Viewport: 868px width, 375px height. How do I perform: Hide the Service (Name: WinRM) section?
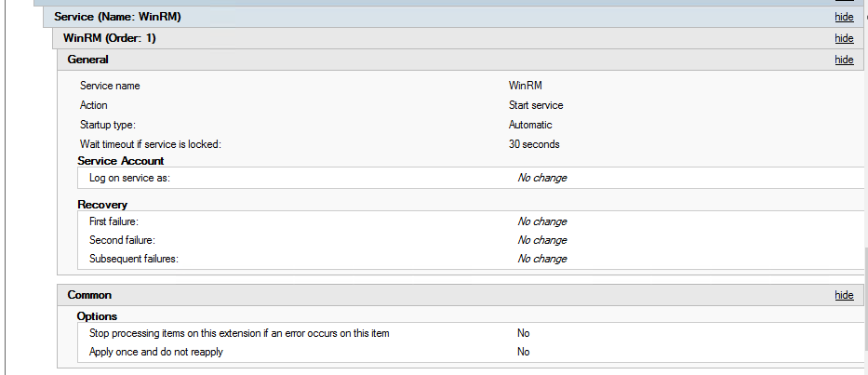click(844, 17)
